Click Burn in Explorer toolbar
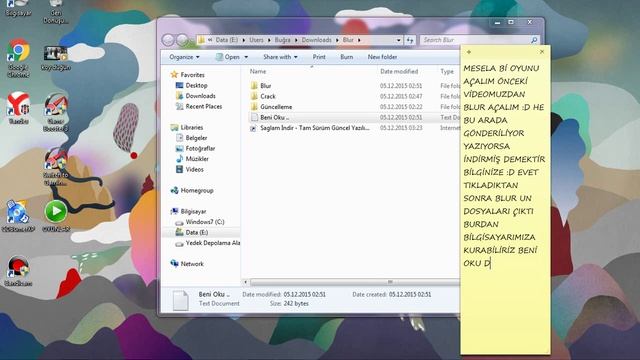The image size is (640, 360). coord(347,57)
